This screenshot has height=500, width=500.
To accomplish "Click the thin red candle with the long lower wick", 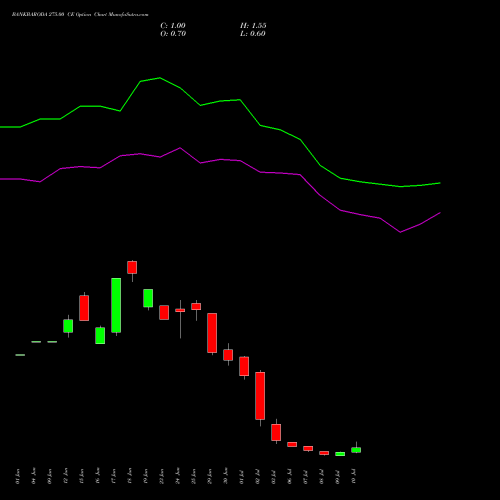I will tap(180, 310).
